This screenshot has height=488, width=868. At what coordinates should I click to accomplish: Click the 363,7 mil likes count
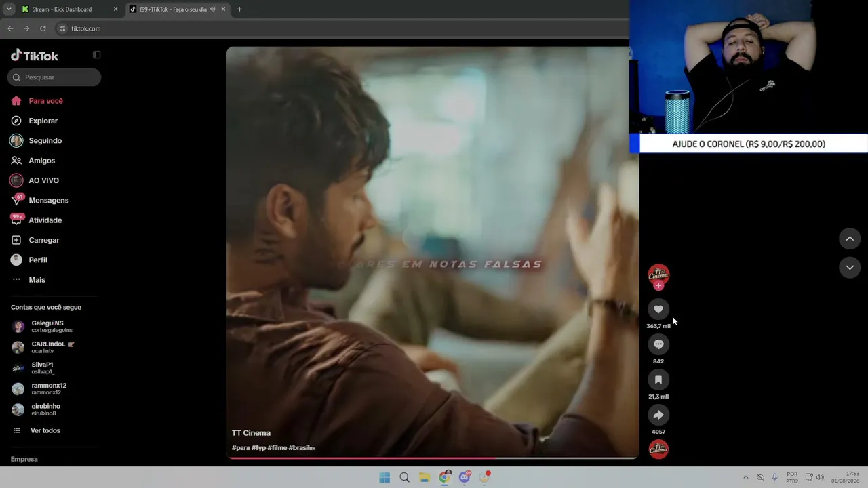pos(658,326)
